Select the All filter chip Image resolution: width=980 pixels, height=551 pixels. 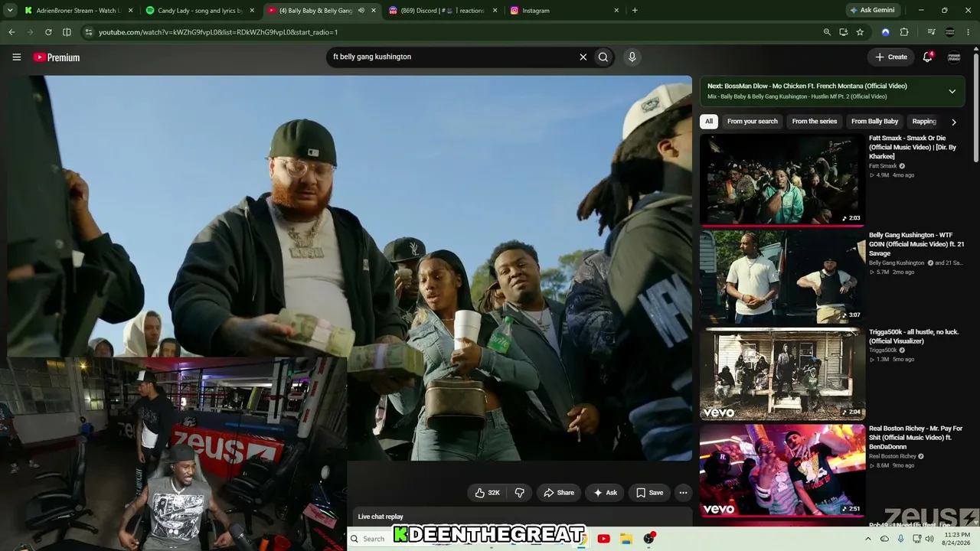(709, 122)
